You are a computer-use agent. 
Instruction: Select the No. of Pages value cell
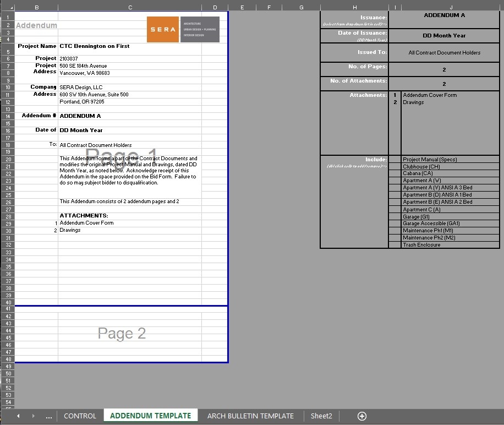click(444, 70)
